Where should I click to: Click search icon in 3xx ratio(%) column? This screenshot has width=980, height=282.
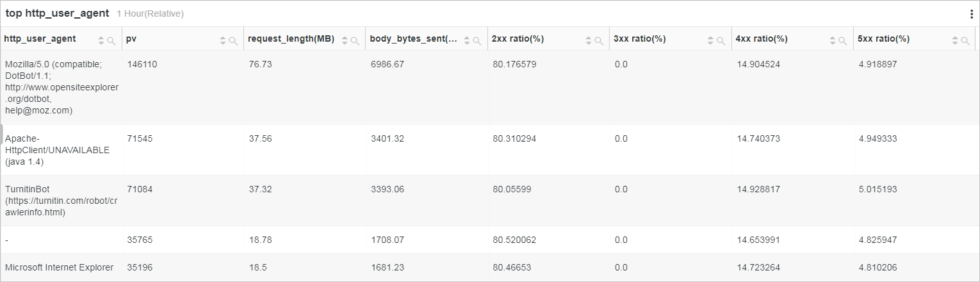point(721,40)
